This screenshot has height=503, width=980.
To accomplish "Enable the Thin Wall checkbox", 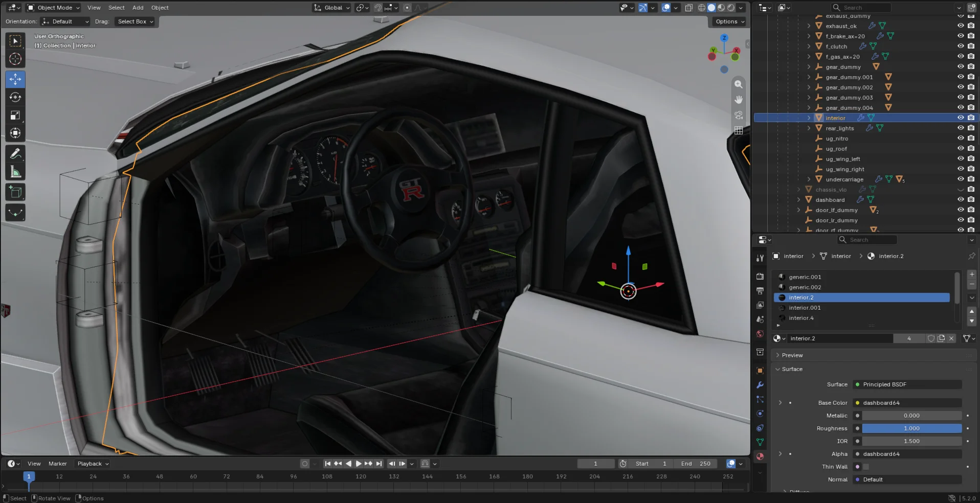I will pos(866,467).
